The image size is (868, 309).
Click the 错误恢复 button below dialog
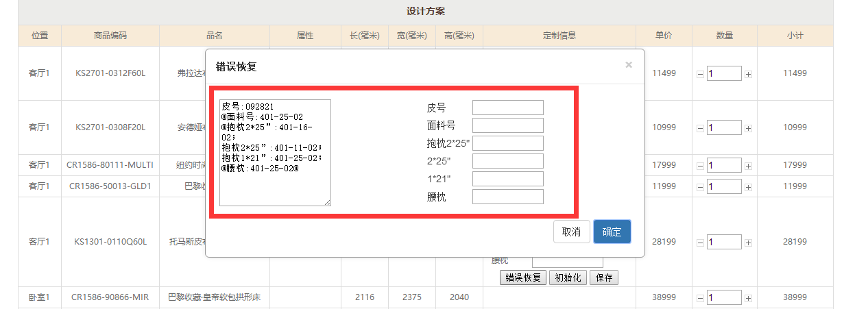[x=523, y=277]
